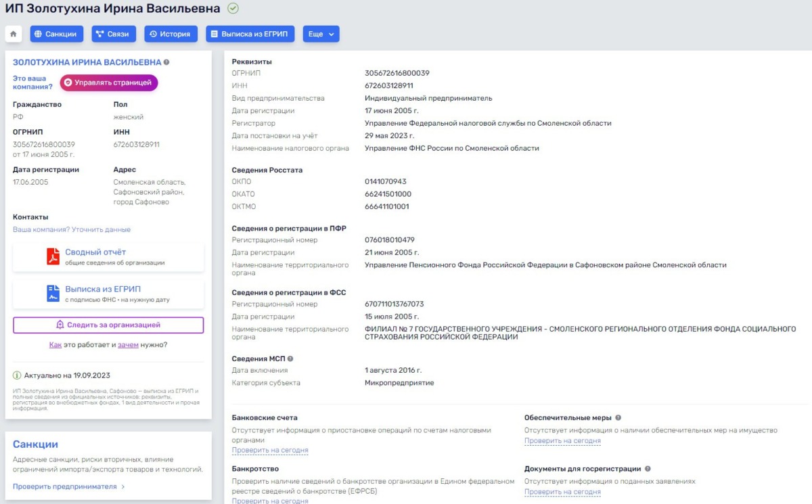The height and width of the screenshot is (504, 812).
Task: Expand Проверить предпринимателя in Санкции
Action: coord(68,486)
